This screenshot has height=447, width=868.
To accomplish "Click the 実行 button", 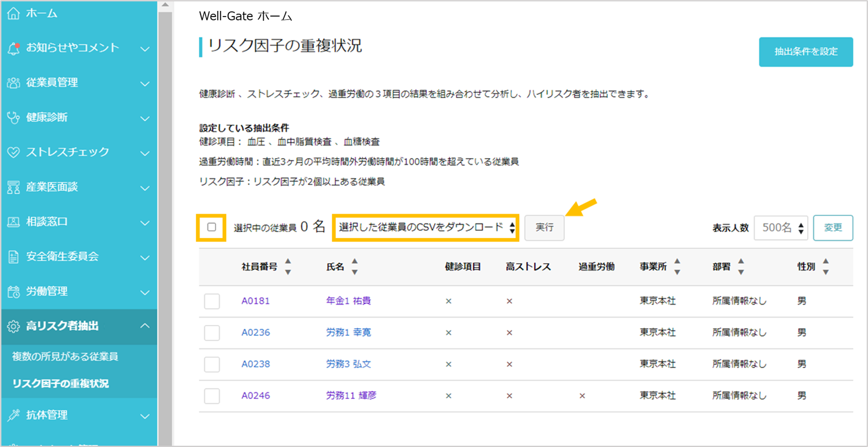I will [x=544, y=227].
